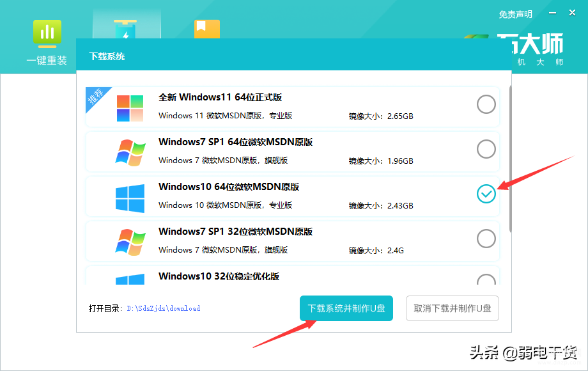The image size is (588, 371).
Task: Select Windows7 SP1 32位 radio button
Action: click(x=486, y=239)
